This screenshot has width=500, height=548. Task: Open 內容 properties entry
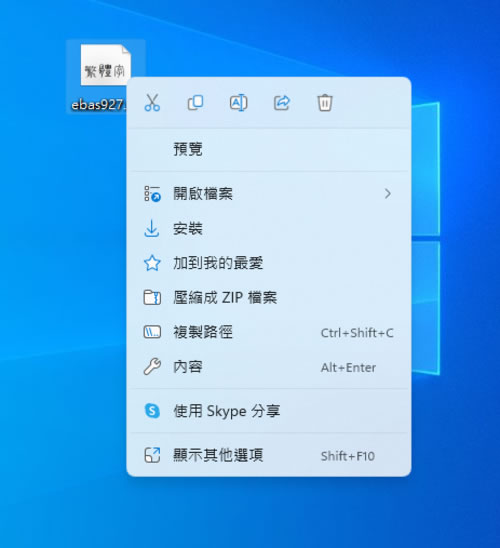click(269, 367)
